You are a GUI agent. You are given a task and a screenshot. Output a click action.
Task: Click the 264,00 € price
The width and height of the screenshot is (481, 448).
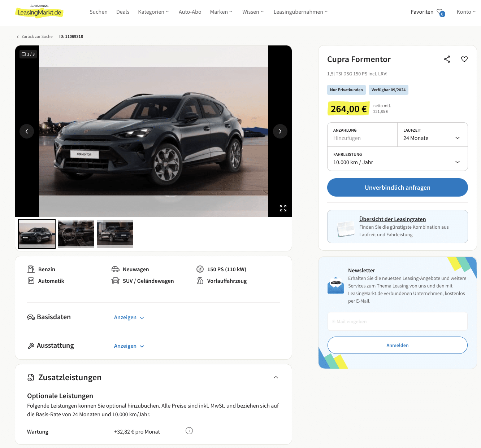tap(348, 109)
